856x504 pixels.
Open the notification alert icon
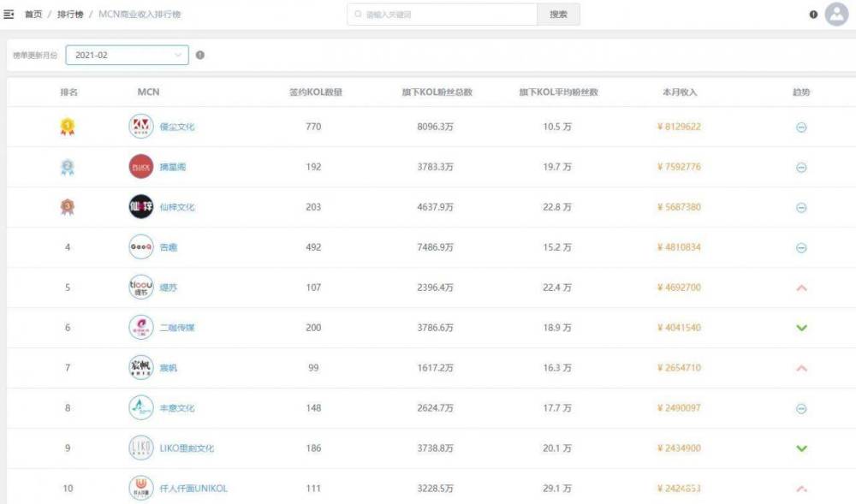tap(813, 15)
